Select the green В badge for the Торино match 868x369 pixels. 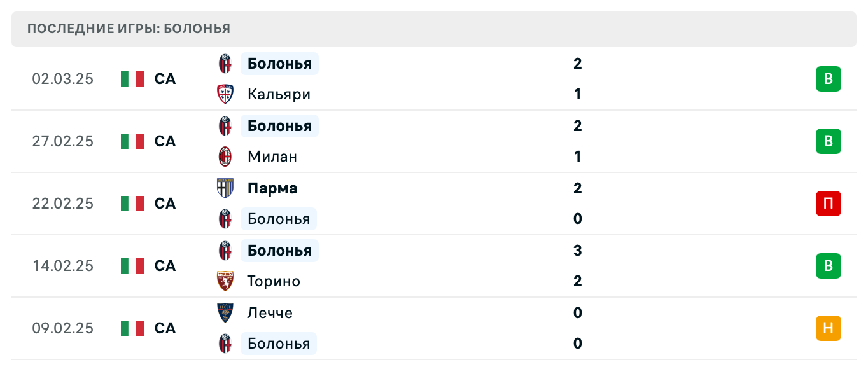[828, 266]
